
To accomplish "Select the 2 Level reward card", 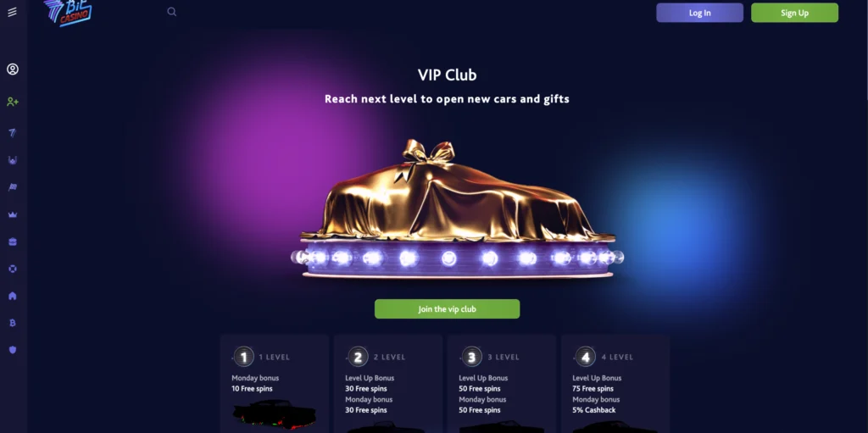I will tap(388, 384).
